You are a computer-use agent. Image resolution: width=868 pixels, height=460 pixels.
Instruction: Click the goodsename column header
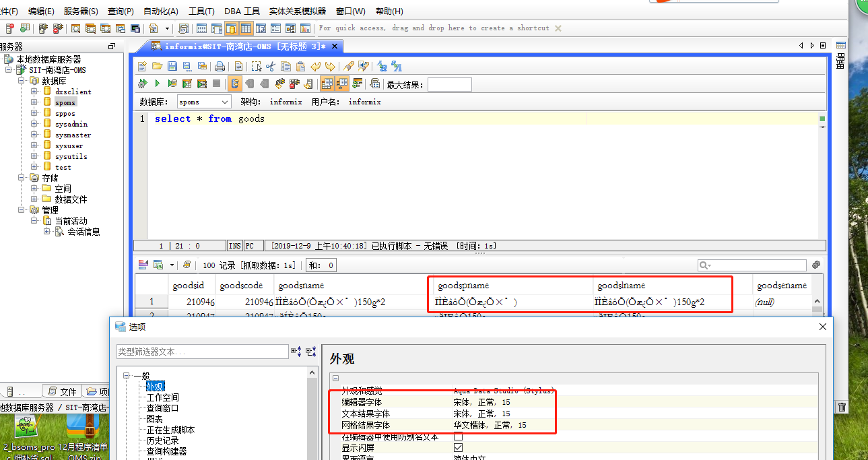pos(781,286)
